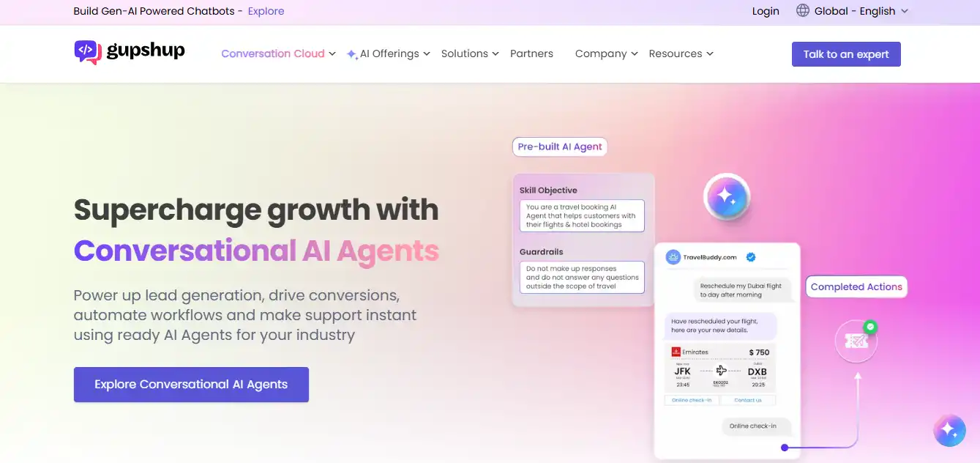Image resolution: width=980 pixels, height=463 pixels.
Task: Open the Resources menu
Action: [x=676, y=53]
